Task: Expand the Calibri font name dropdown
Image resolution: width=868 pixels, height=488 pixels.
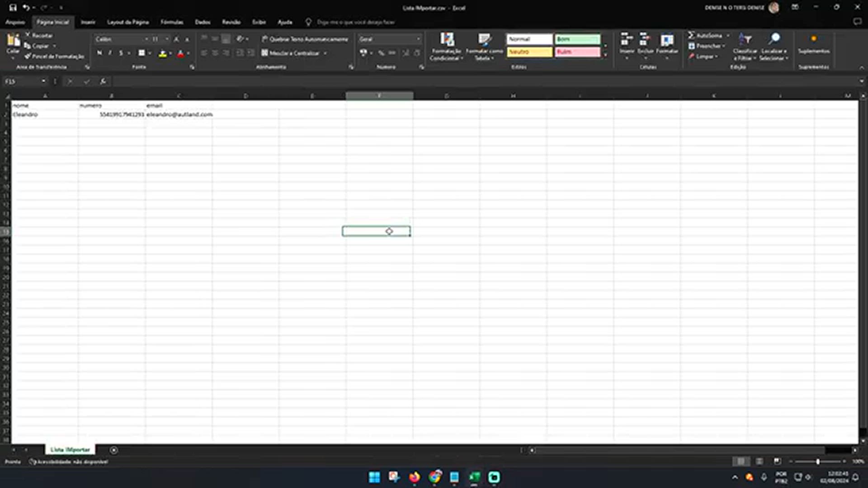Action: click(146, 39)
